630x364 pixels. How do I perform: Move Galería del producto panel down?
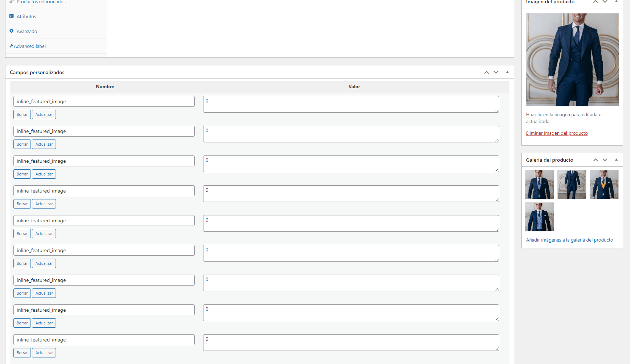(605, 160)
